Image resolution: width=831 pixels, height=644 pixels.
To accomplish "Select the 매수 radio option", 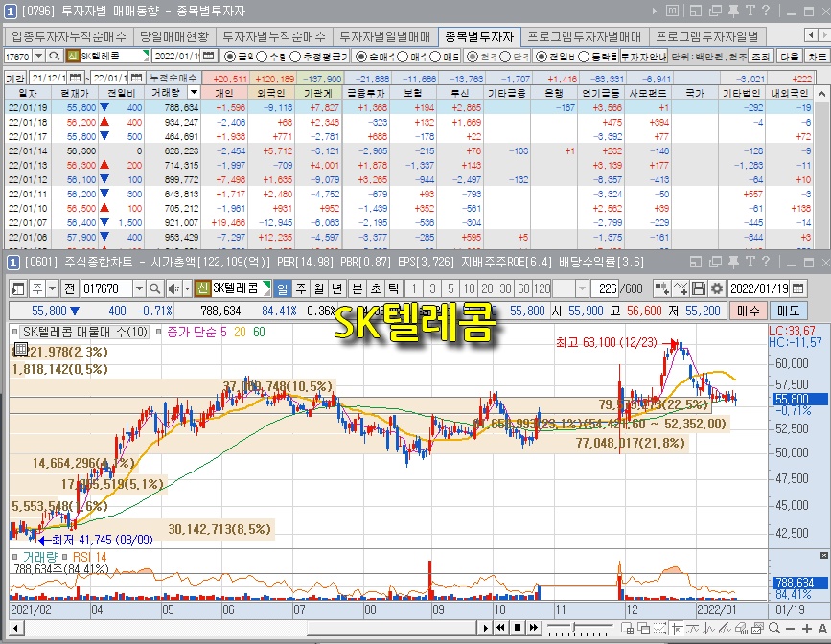I will (x=403, y=57).
